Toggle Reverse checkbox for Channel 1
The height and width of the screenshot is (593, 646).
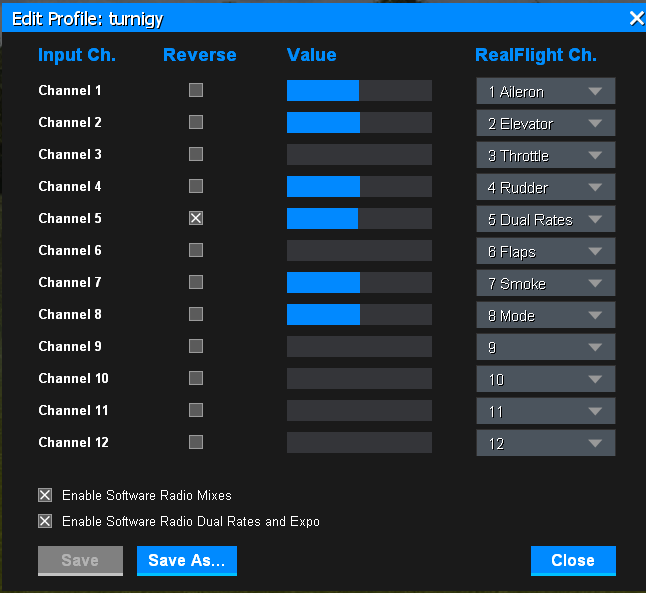[196, 90]
